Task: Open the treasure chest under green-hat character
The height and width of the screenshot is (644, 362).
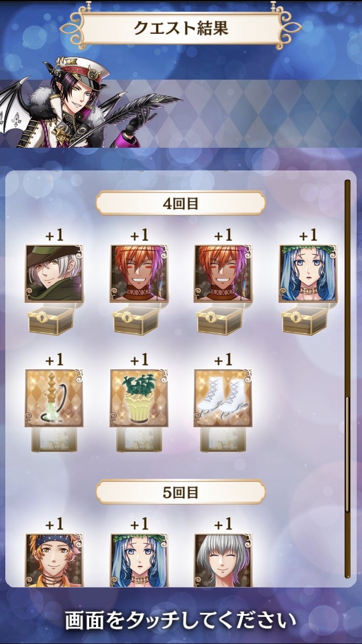Action: click(54, 320)
